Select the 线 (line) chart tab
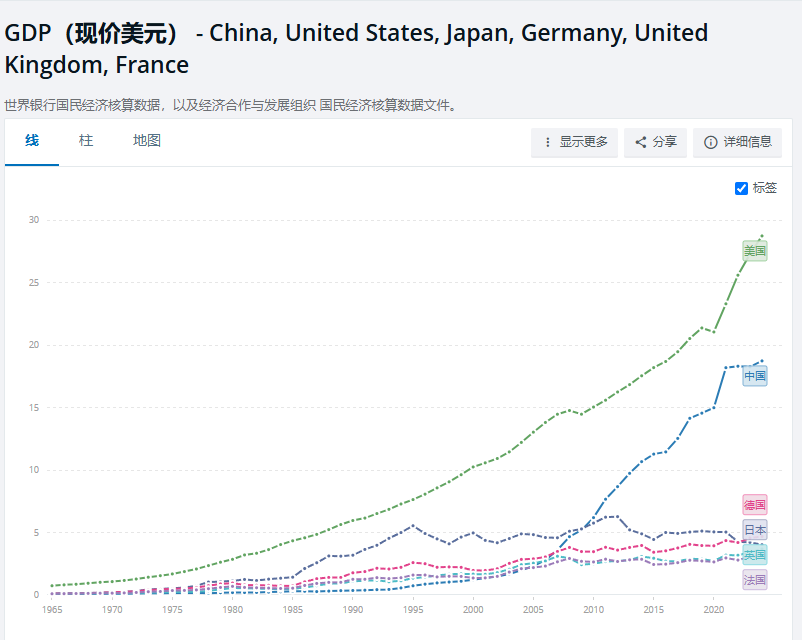802x640 pixels. click(x=31, y=141)
